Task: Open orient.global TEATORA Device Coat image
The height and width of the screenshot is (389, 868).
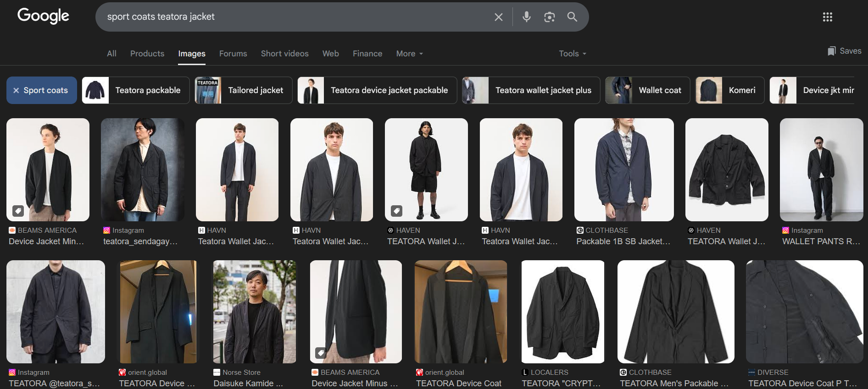Action: (x=461, y=312)
